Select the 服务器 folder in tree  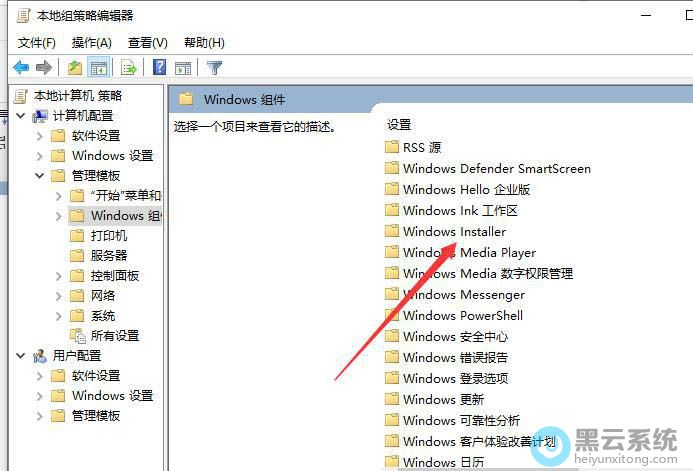click(x=109, y=255)
